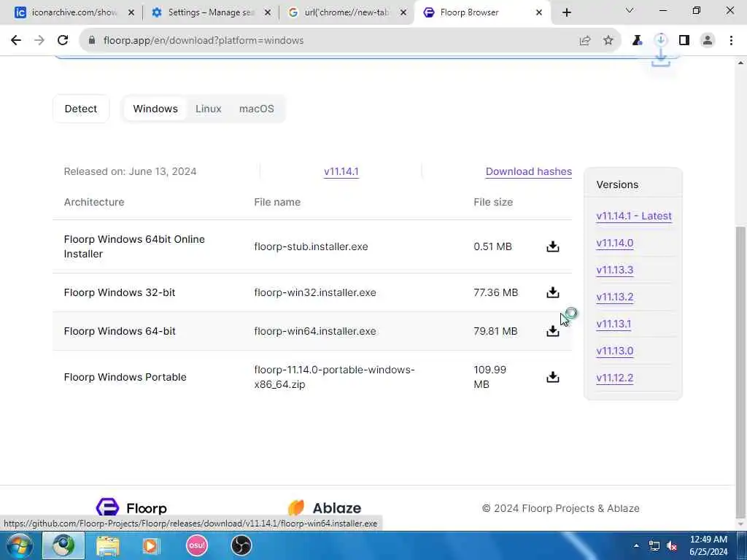Open the Chrome Labs flask icon

tap(637, 41)
